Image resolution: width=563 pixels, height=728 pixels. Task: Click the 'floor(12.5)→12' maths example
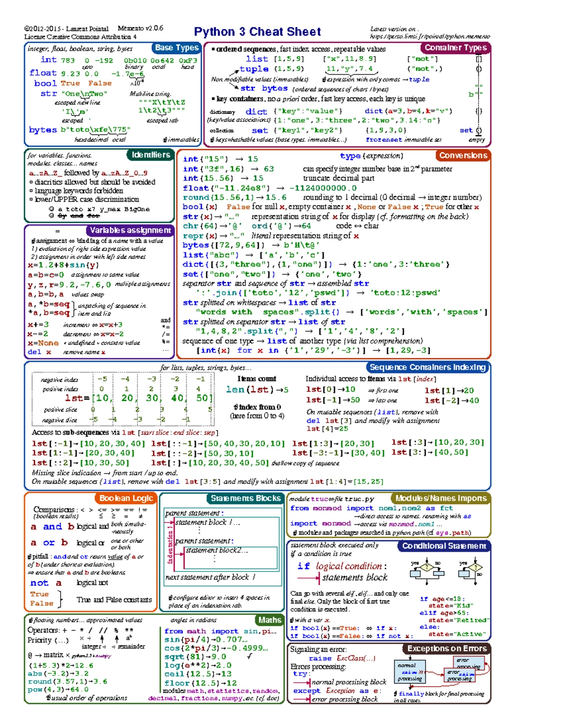click(x=200, y=683)
